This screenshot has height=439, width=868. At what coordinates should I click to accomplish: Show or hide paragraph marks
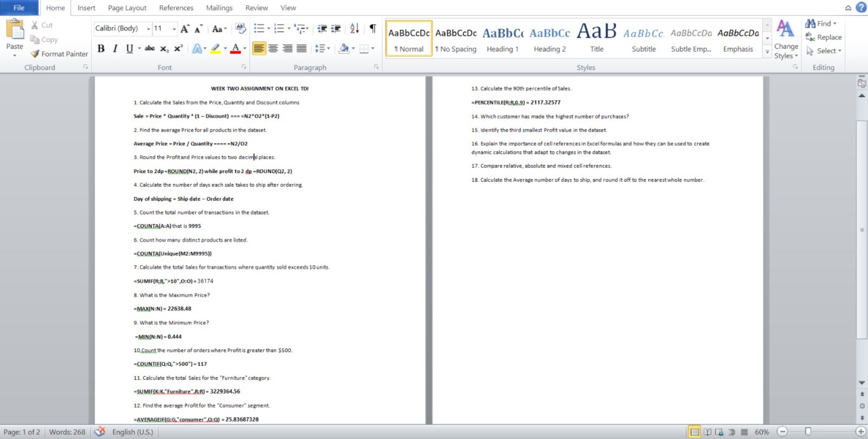[373, 28]
